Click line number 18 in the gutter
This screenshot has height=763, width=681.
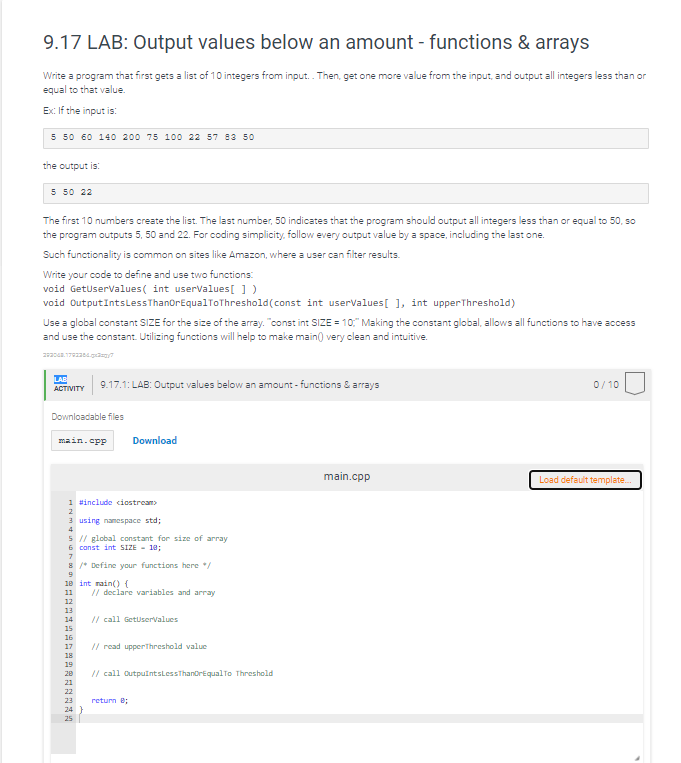pyautogui.click(x=69, y=655)
